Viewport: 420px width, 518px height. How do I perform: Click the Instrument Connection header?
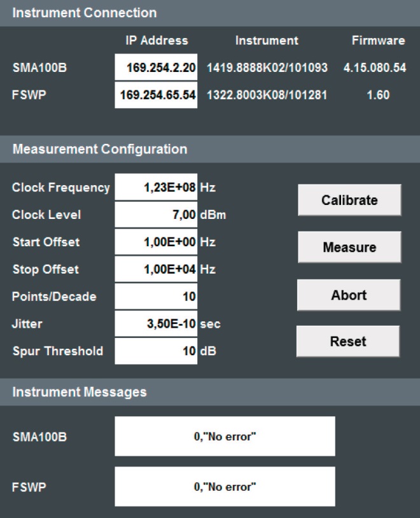[x=210, y=13]
